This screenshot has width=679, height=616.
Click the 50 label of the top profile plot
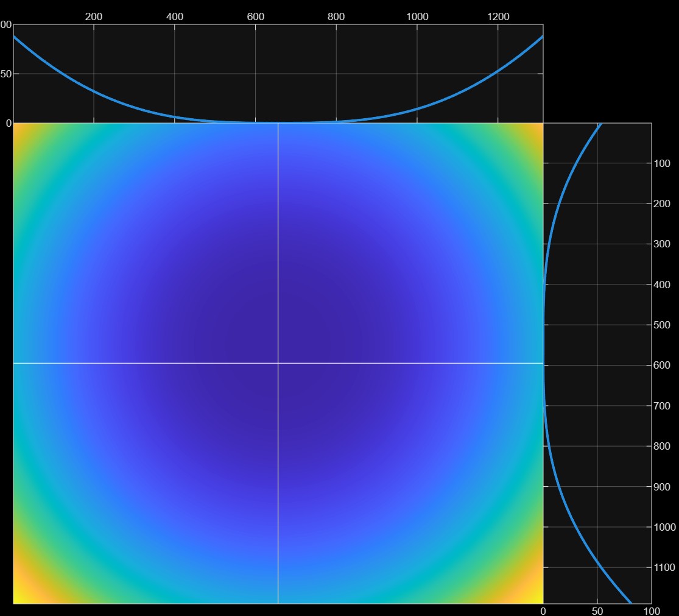pyautogui.click(x=5, y=74)
